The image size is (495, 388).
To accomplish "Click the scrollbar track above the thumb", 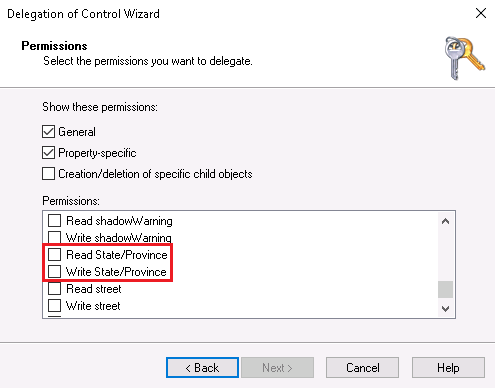I will tap(445, 255).
